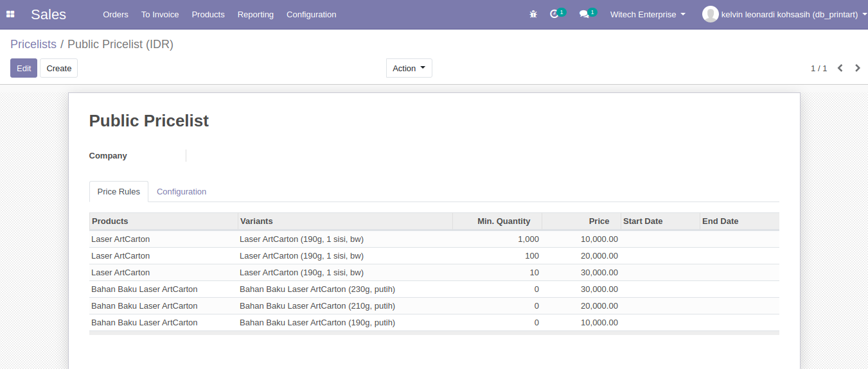Click the user avatar picture
868x369 pixels.
[710, 14]
